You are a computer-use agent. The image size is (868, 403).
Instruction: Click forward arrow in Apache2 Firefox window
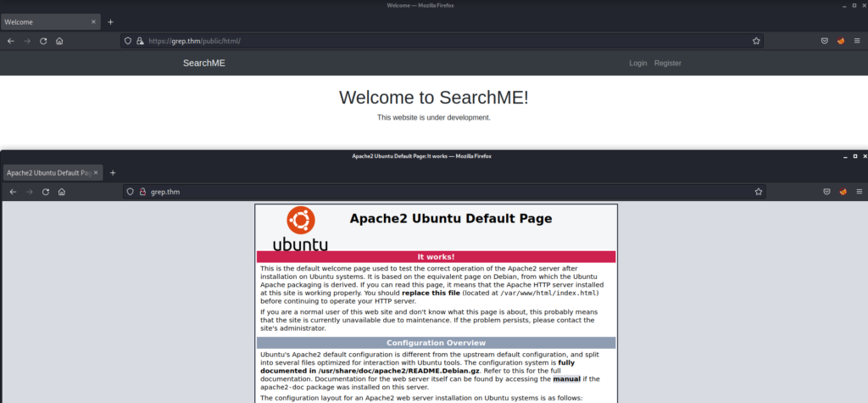click(x=30, y=192)
